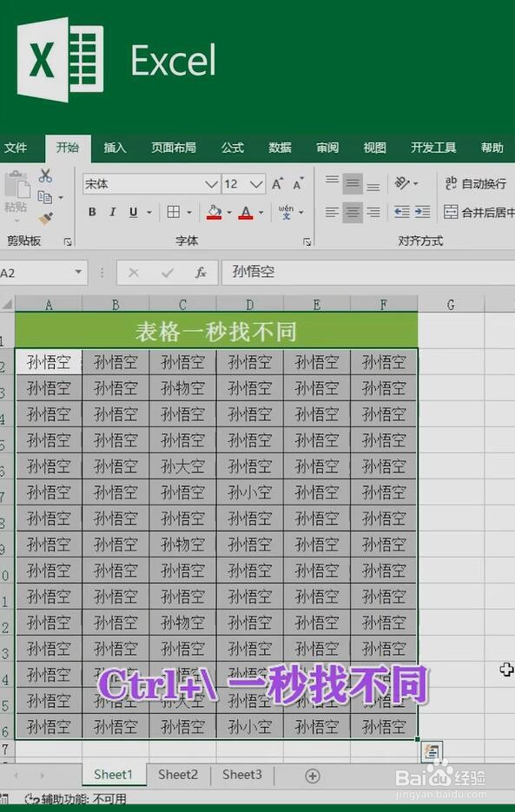Select middle align icon
The image size is (515, 812).
point(353,183)
